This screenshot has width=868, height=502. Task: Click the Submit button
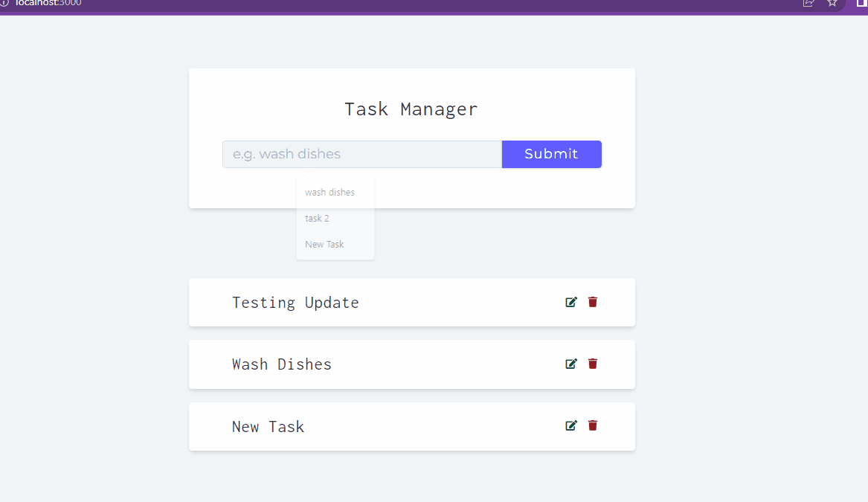tap(551, 154)
